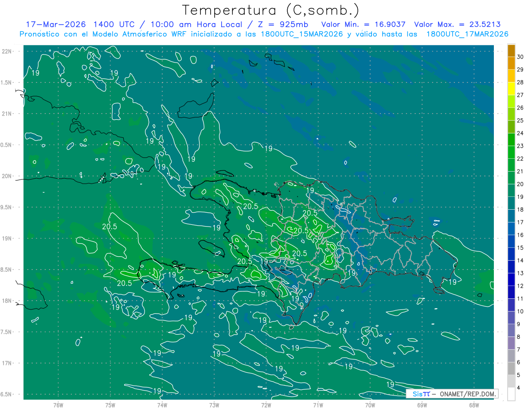
Task: Click the "1800UTC_17MAR2026" valid-until time
Action: [467, 34]
